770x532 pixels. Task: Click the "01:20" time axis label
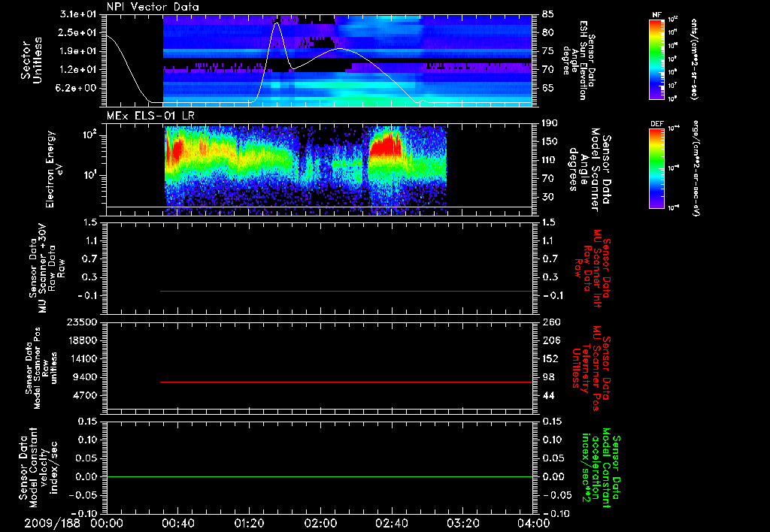pos(249,523)
